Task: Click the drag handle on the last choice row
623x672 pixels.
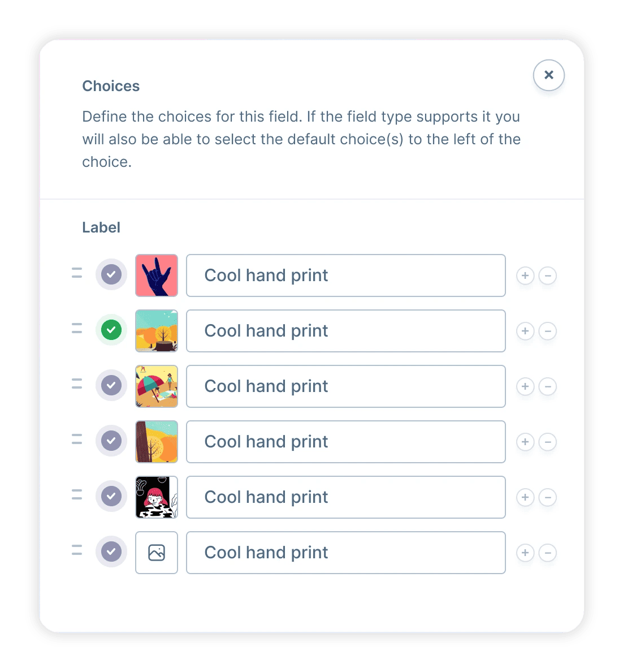Action: pyautogui.click(x=77, y=550)
